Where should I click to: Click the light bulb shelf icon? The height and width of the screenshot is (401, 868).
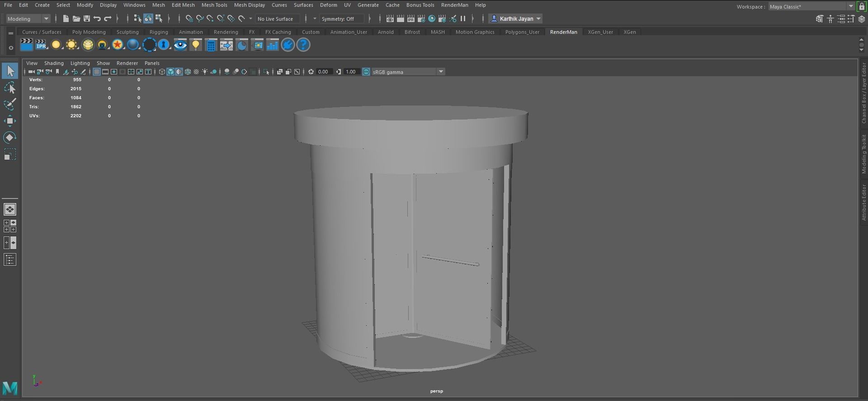pos(196,45)
